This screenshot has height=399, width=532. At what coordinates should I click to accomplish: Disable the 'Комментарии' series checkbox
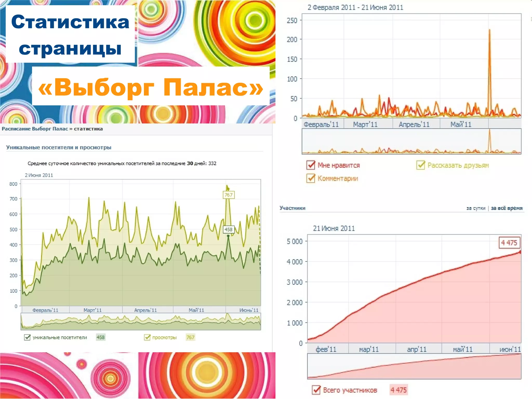tap(311, 178)
